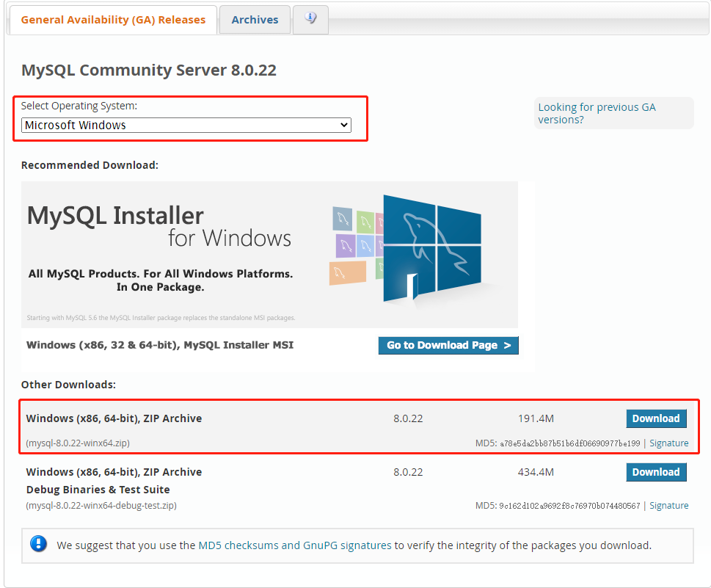Download the 191.4M Windows ZIP Archive

click(656, 418)
